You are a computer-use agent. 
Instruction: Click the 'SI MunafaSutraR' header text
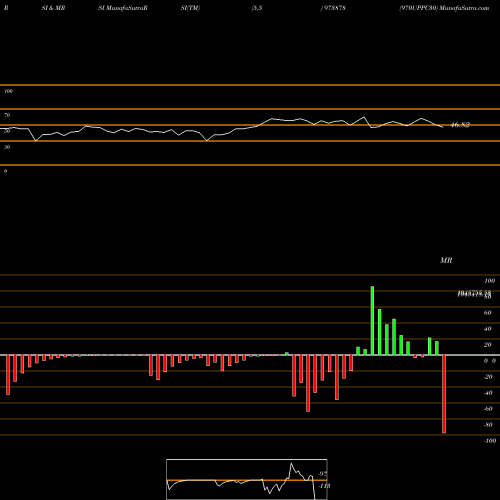coord(123,8)
